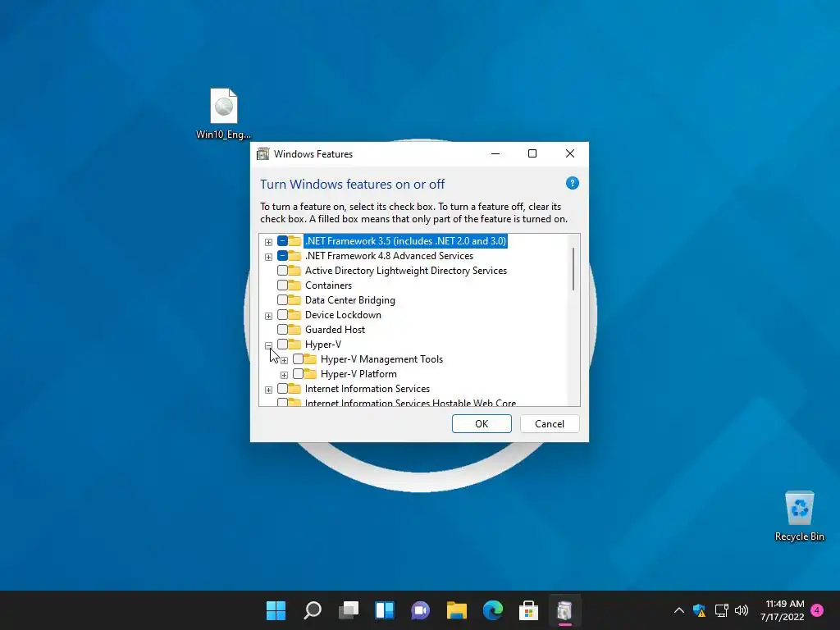The height and width of the screenshot is (630, 840).
Task: Enable the Hyper-V checkbox
Action: [282, 344]
